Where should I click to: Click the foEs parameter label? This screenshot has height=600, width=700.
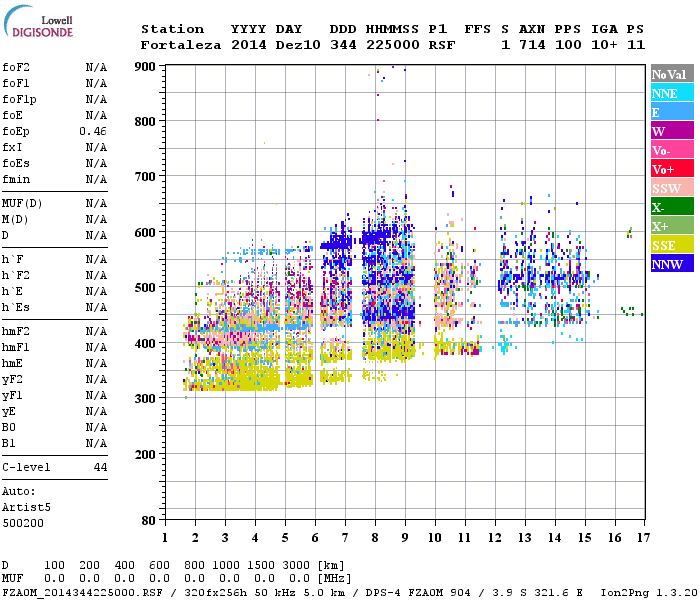(x=16, y=163)
